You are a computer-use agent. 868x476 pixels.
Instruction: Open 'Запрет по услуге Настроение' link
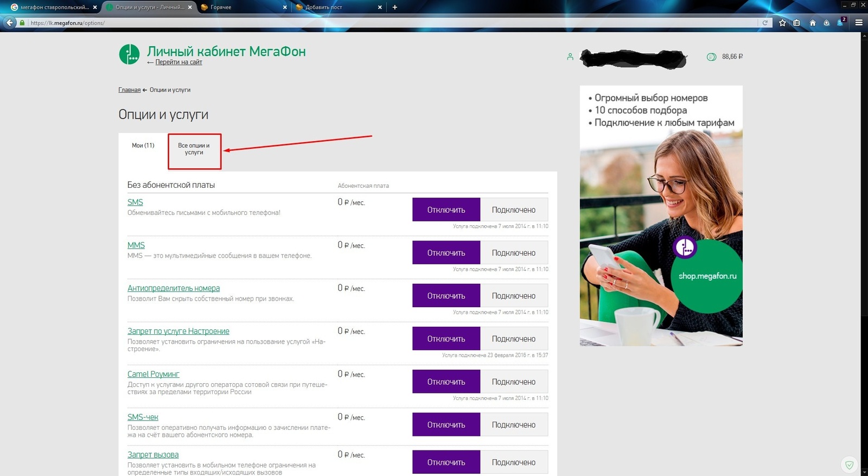(178, 331)
